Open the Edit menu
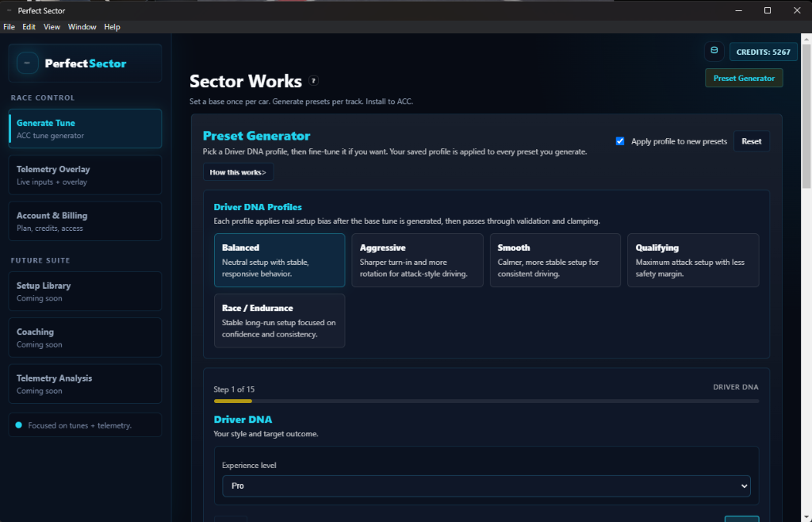The width and height of the screenshot is (812, 522). pyautogui.click(x=29, y=27)
